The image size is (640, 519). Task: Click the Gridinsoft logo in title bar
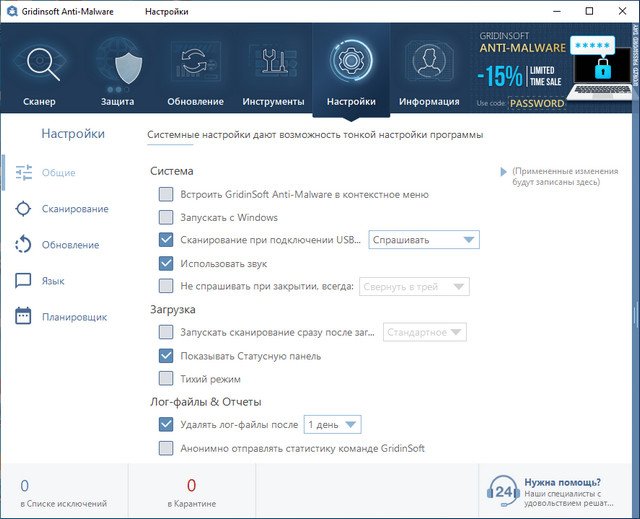click(x=12, y=11)
